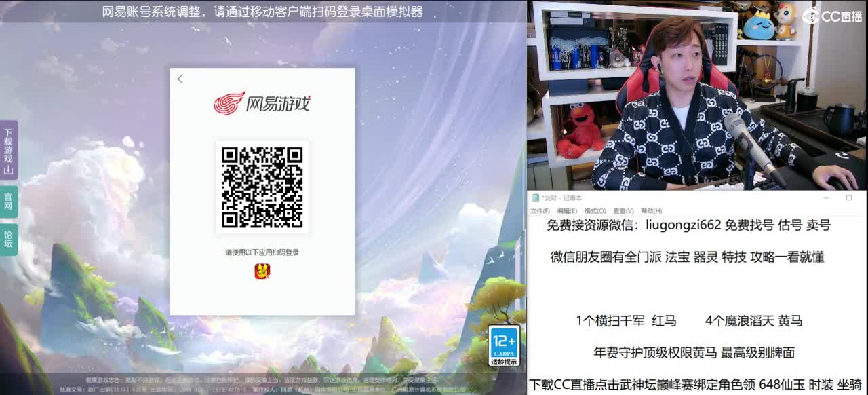Click text 请使用以下应用扫码登录
Image resolution: width=868 pixels, height=395 pixels.
(x=262, y=252)
